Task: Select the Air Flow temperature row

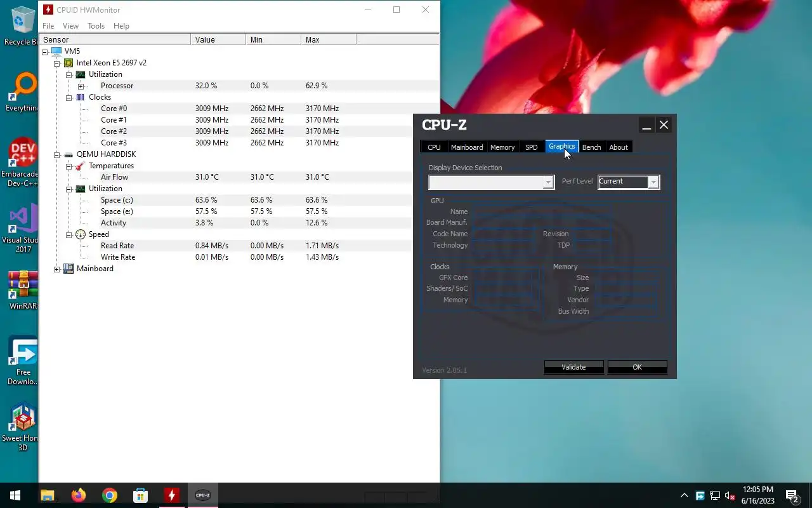Action: 240,177
